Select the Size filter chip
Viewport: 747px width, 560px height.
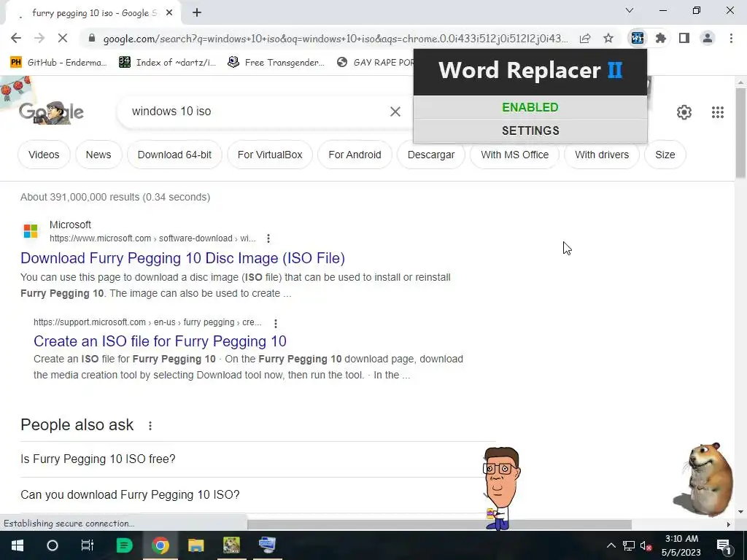tap(665, 155)
